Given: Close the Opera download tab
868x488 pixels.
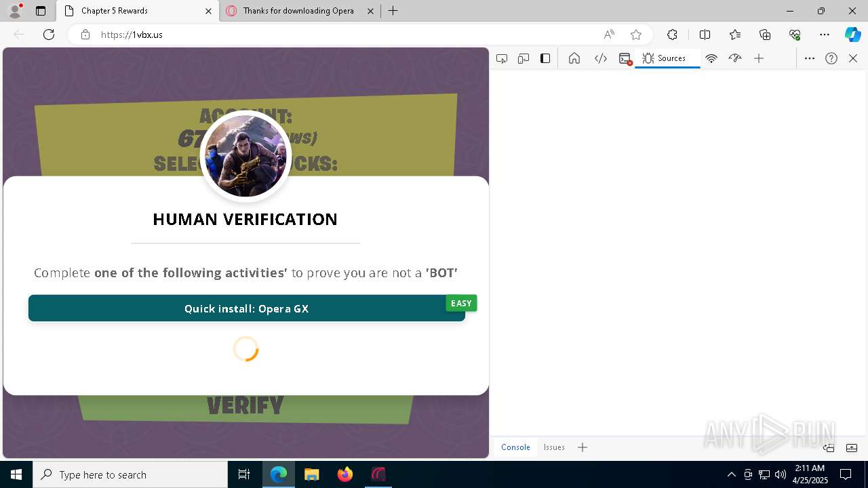Looking at the screenshot, I should click(x=370, y=11).
